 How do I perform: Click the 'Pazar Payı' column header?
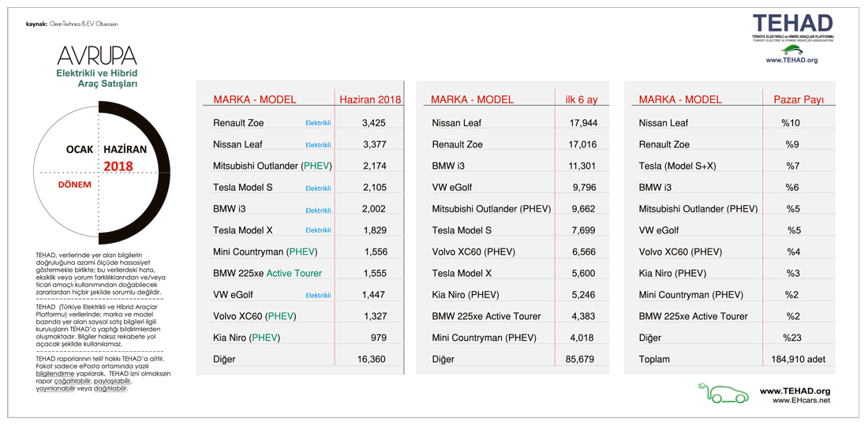coord(799,100)
